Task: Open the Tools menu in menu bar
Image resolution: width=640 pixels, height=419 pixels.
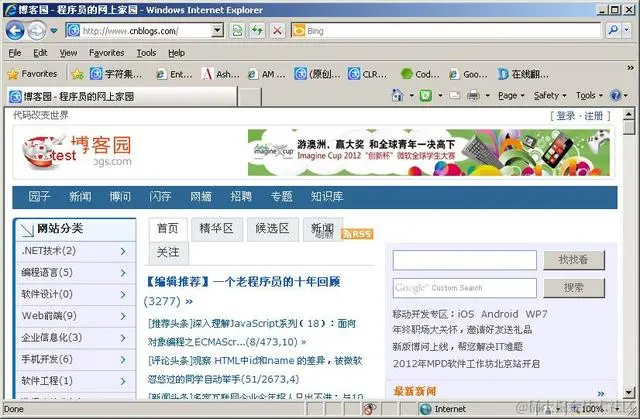Action: click(146, 53)
